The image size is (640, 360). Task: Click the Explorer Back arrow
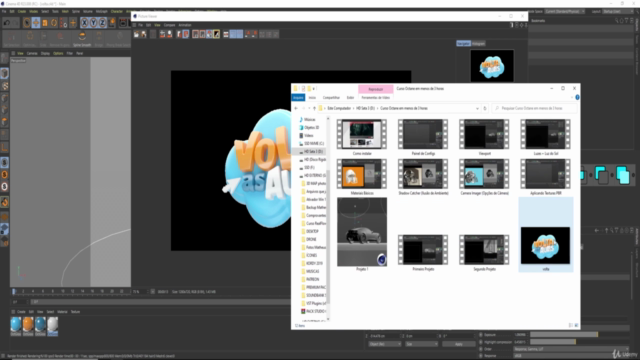click(x=296, y=108)
